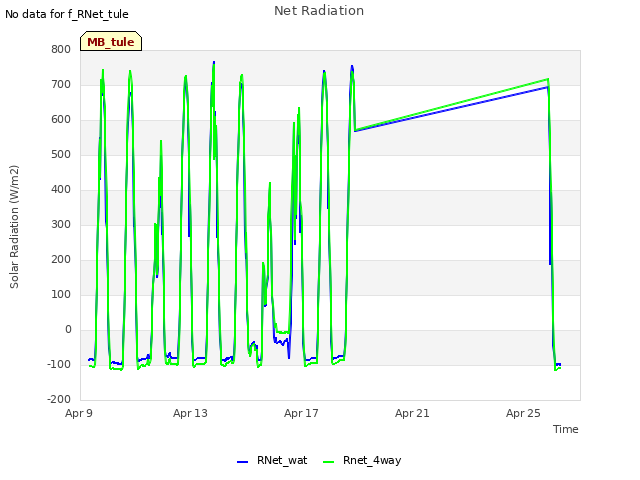Click the Apr 21 x-axis label

(x=412, y=413)
